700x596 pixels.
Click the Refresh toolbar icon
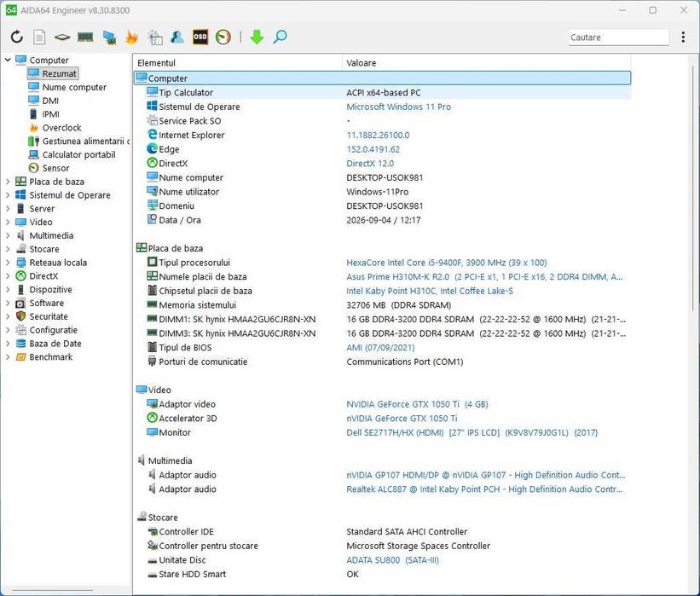(x=16, y=37)
